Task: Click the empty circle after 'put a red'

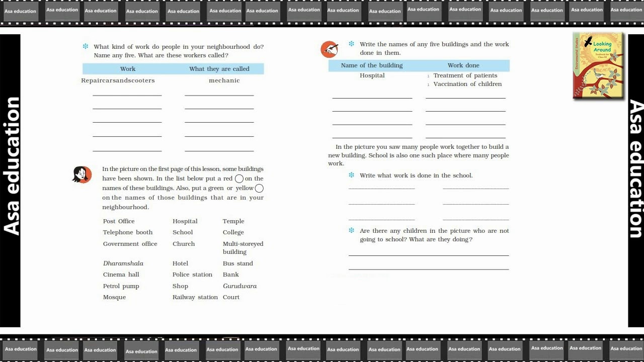Action: coord(239,178)
